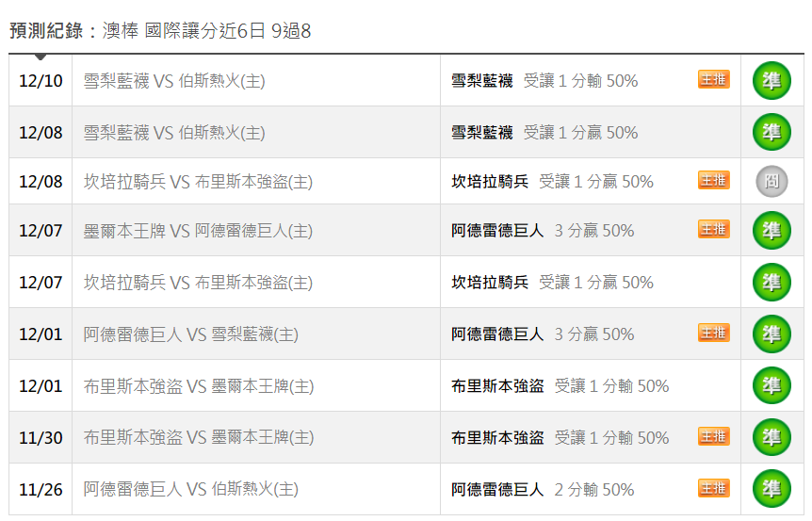The image size is (812, 521).
Task: Click 主推 badge in 11/30 row
Action: click(x=714, y=436)
